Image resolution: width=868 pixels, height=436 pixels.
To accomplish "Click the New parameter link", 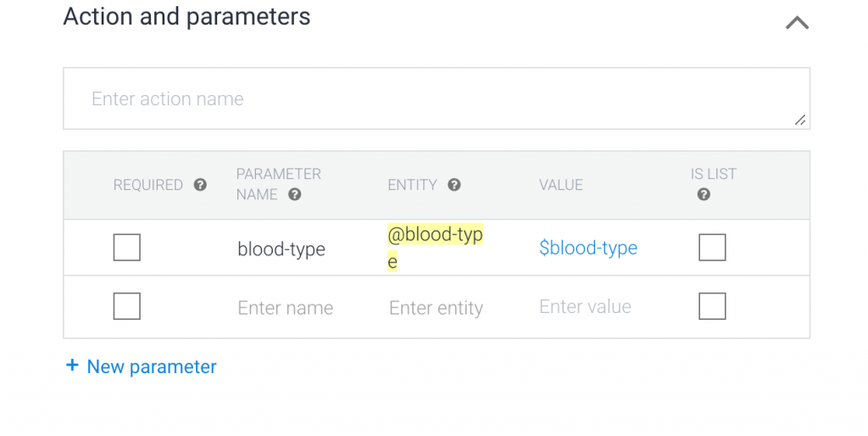I will tap(152, 366).
